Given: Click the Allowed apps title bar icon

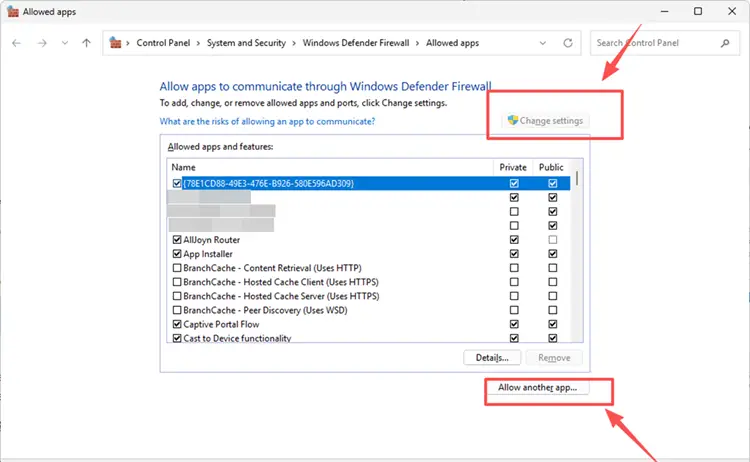Looking at the screenshot, I should coord(12,11).
